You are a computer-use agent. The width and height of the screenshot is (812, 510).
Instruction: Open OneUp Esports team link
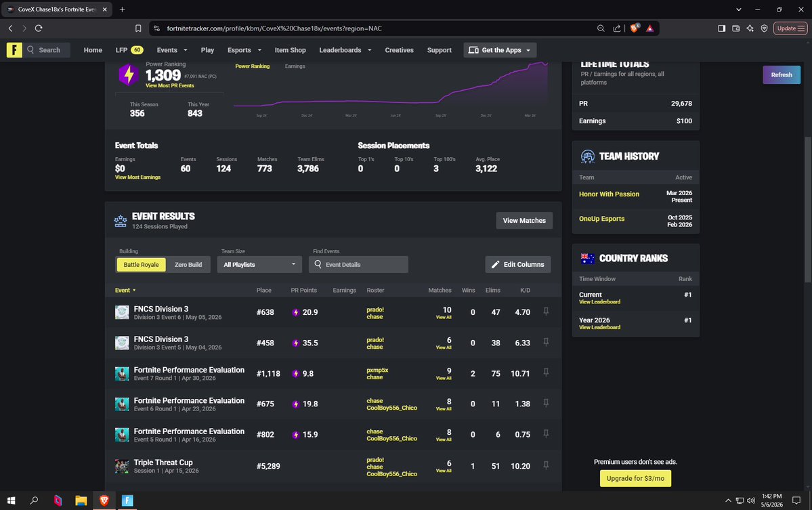click(x=601, y=219)
